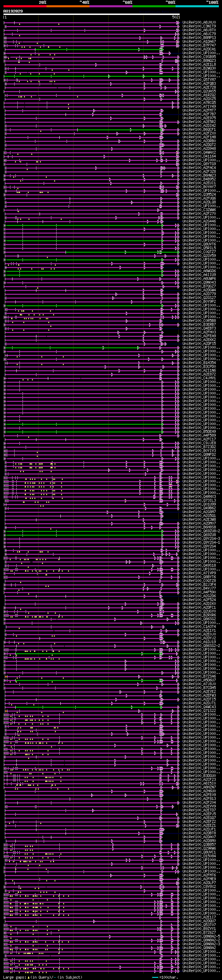Click the UniRef100_A2FMT7 label

coord(199,110)
